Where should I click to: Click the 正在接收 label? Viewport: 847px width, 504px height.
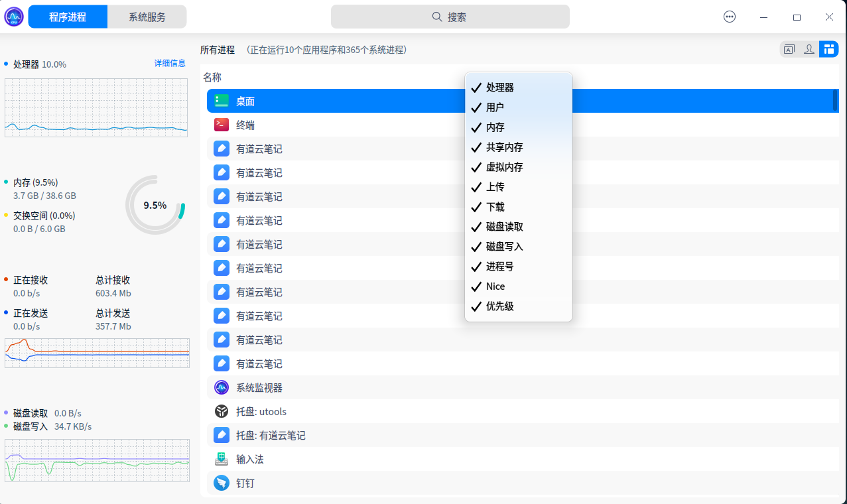pyautogui.click(x=31, y=280)
